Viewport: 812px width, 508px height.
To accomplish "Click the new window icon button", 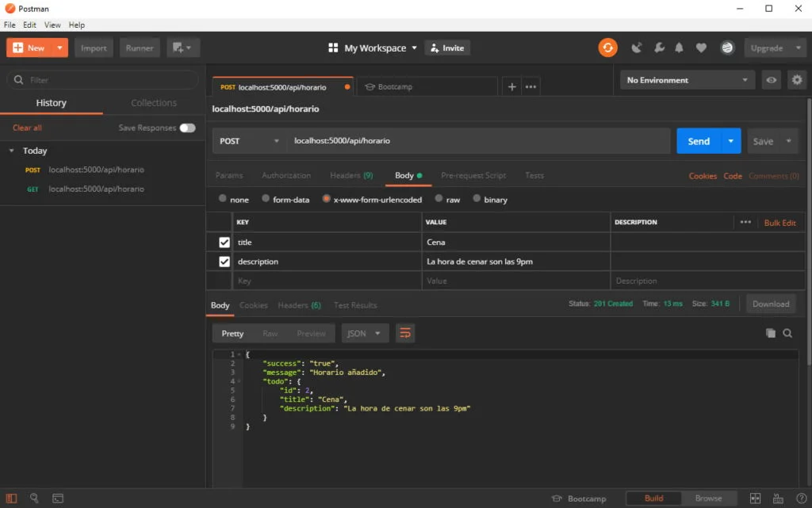I will coord(183,48).
